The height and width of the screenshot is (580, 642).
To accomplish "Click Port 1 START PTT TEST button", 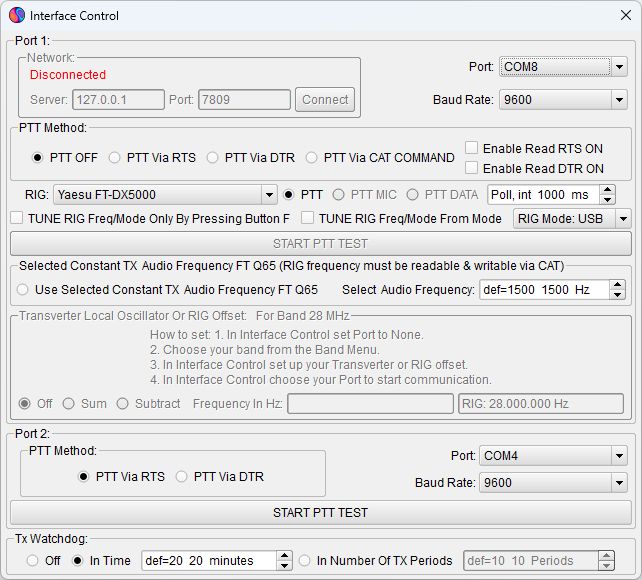I will [320, 243].
